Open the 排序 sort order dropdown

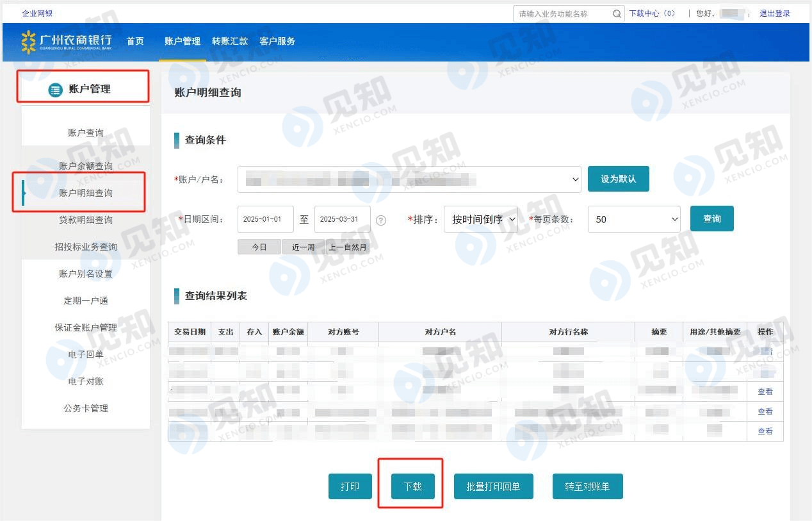tap(481, 219)
